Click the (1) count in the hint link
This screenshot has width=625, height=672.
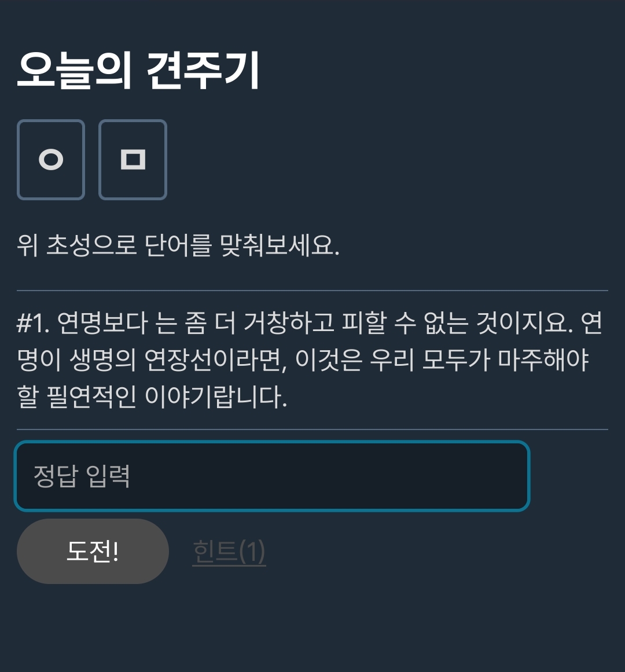(x=252, y=551)
